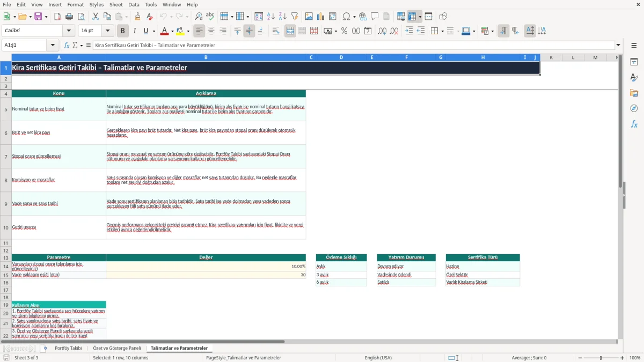The image size is (644, 362).
Task: Toggle Wrap Text
Action: pyautogui.click(x=276, y=31)
